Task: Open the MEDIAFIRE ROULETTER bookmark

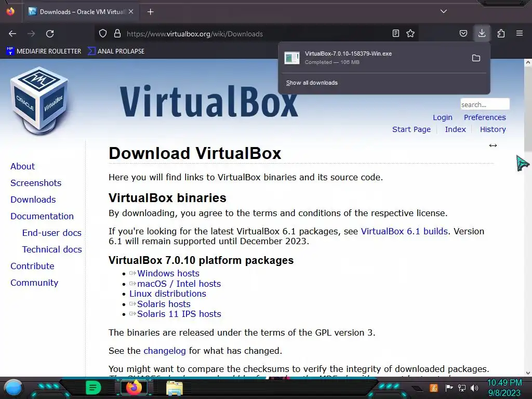Action: 44,51
